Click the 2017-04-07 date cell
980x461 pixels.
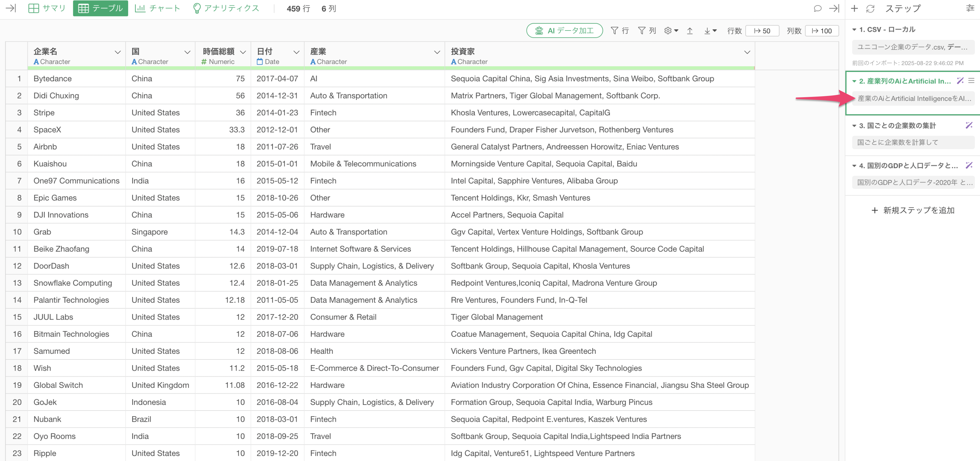click(x=277, y=79)
